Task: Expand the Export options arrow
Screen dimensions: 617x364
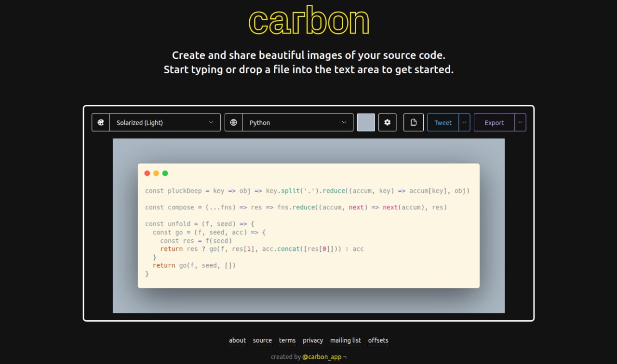Action: tap(520, 122)
